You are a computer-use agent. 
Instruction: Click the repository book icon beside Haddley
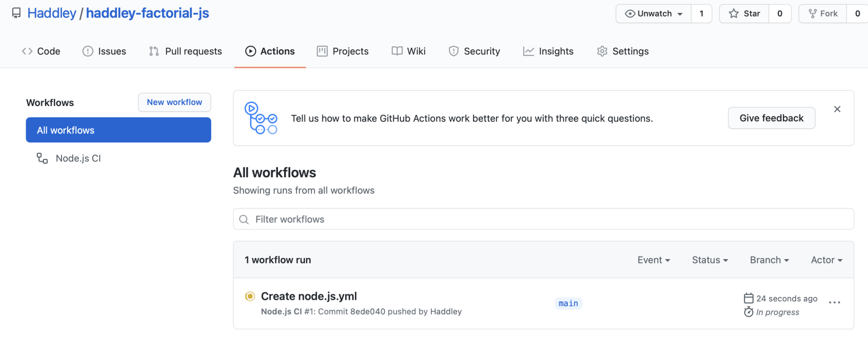point(17,13)
